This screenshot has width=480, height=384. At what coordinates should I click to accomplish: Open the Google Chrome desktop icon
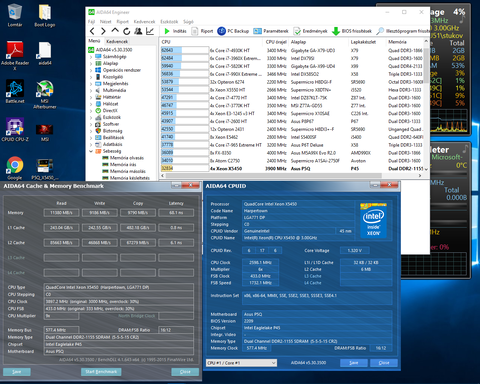[x=15, y=168]
